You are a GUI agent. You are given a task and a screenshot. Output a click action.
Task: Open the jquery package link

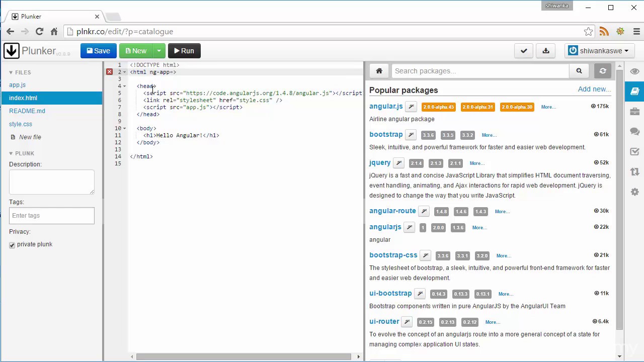tap(380, 162)
